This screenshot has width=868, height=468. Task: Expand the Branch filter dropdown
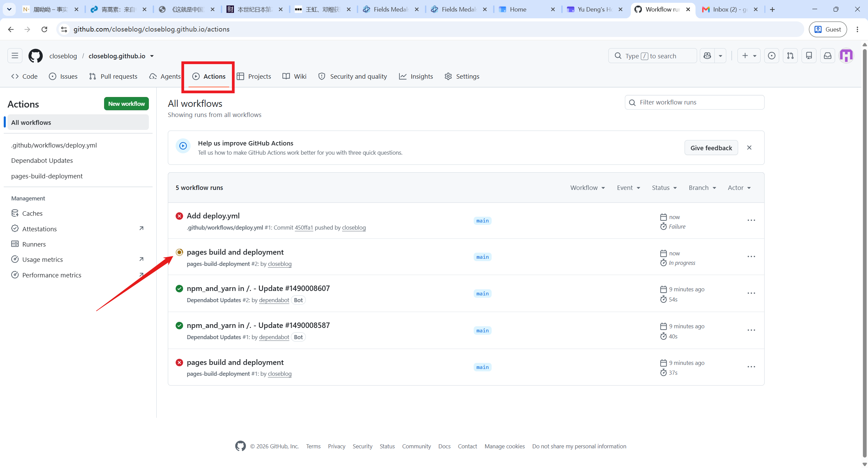coord(702,188)
